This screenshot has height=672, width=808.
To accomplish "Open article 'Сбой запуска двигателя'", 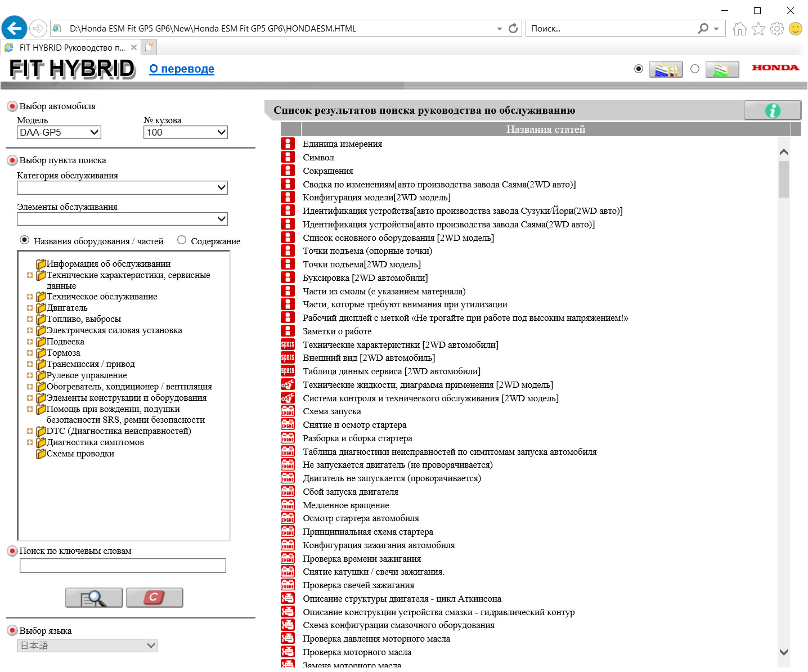I will [351, 491].
